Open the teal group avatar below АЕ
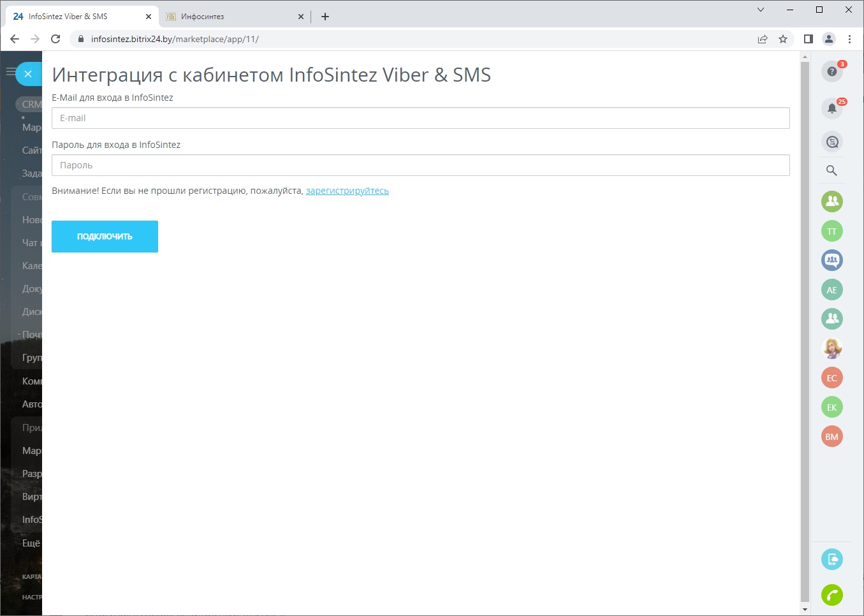 832,319
